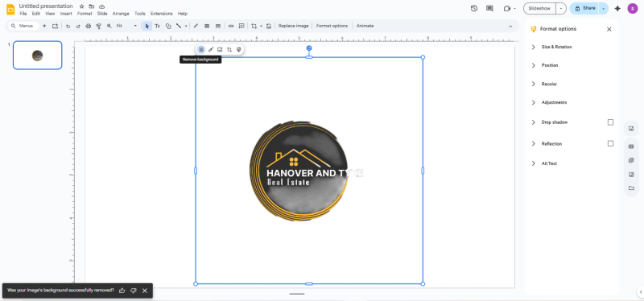Image resolution: width=644 pixels, height=301 pixels.
Task: Open the Extensions menu
Action: [x=162, y=14]
